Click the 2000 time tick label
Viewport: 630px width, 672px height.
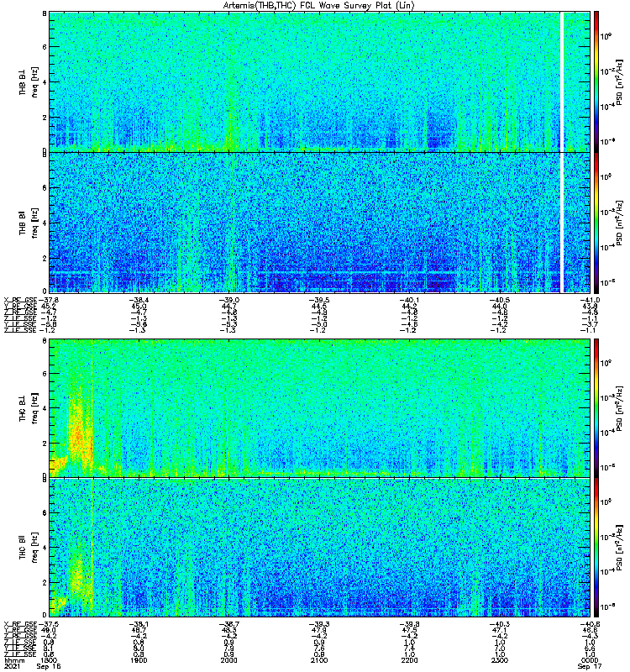coord(228,660)
